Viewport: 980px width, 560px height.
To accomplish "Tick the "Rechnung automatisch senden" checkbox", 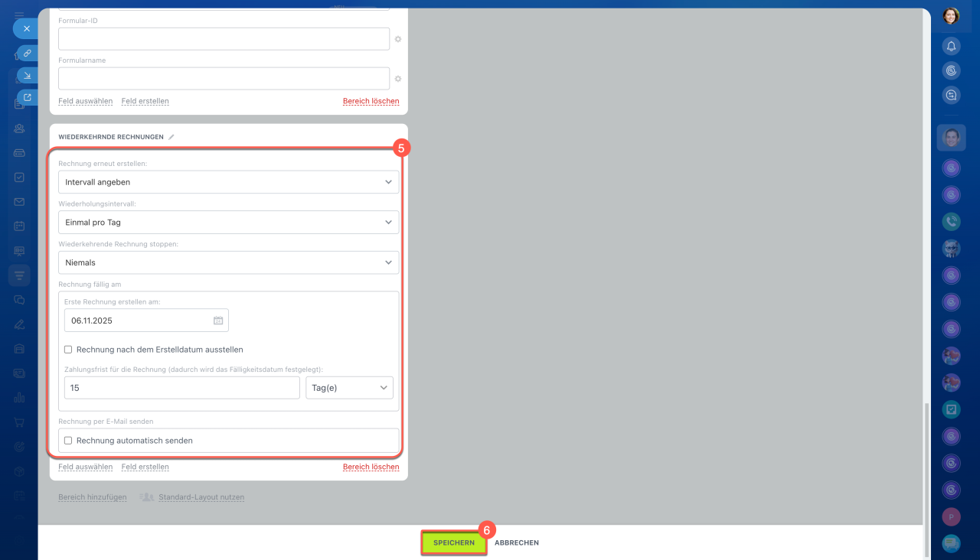I will point(68,441).
